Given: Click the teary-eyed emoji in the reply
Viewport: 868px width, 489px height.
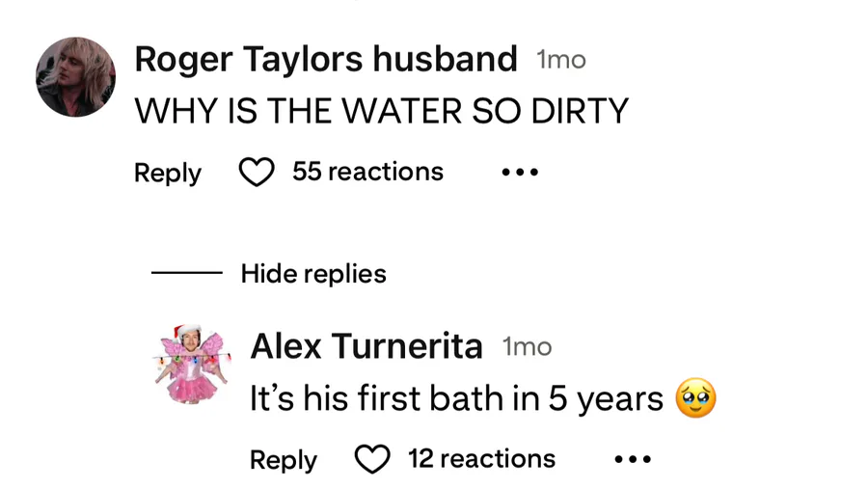Looking at the screenshot, I should point(696,398).
